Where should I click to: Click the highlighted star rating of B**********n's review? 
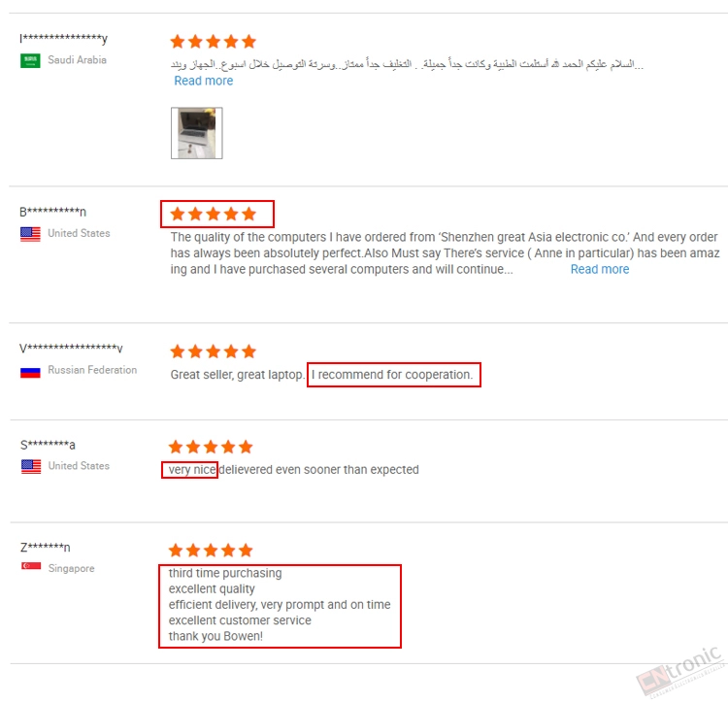click(x=214, y=214)
